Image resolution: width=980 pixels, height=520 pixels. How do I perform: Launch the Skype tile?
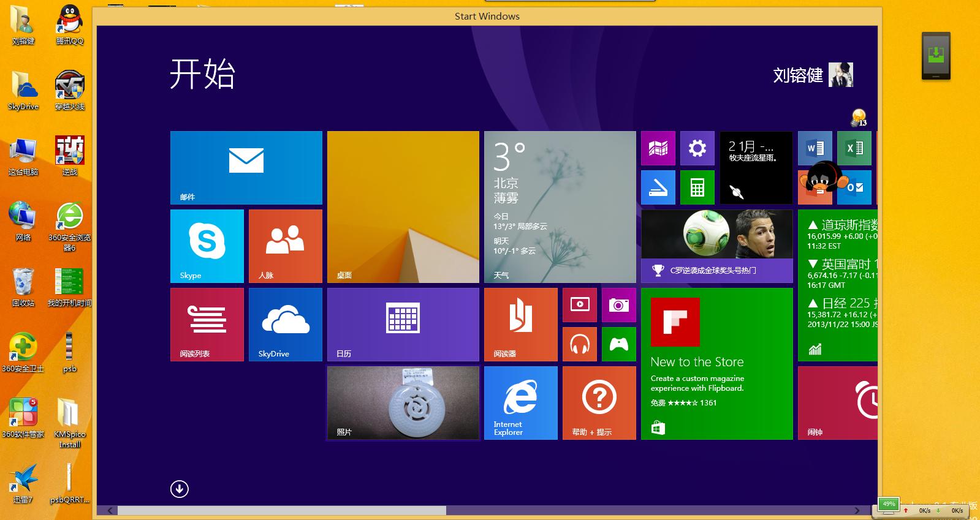tap(207, 246)
